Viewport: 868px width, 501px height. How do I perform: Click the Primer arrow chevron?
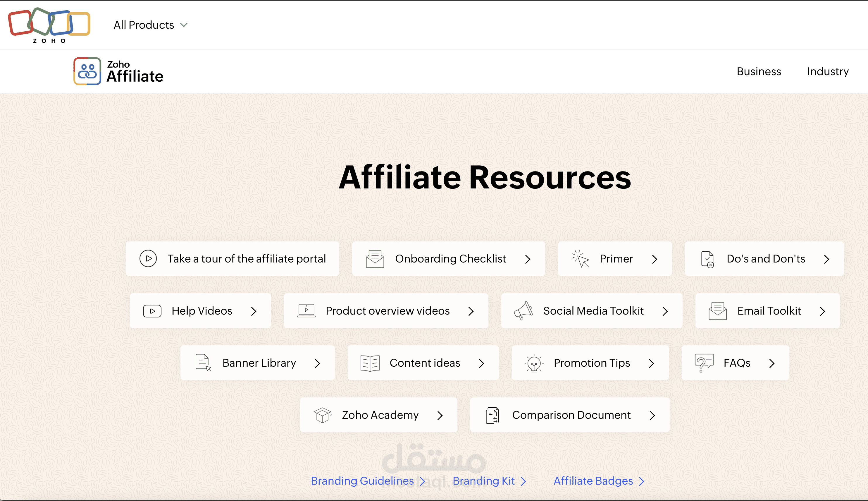tap(655, 259)
